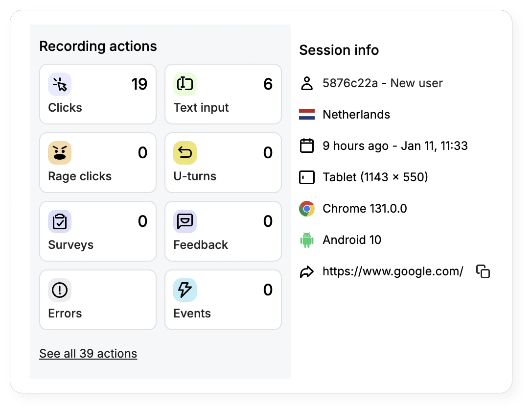Click the Rage clicks angry face icon

(x=60, y=153)
